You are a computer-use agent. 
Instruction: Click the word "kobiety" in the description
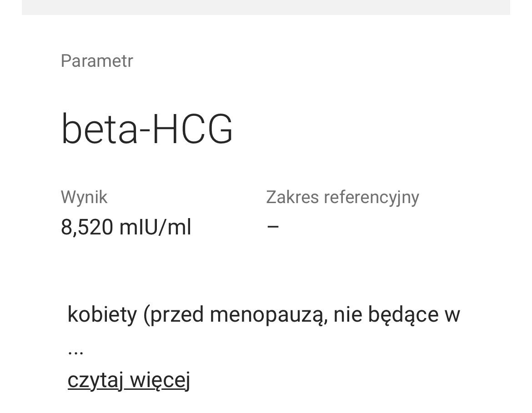(x=102, y=314)
